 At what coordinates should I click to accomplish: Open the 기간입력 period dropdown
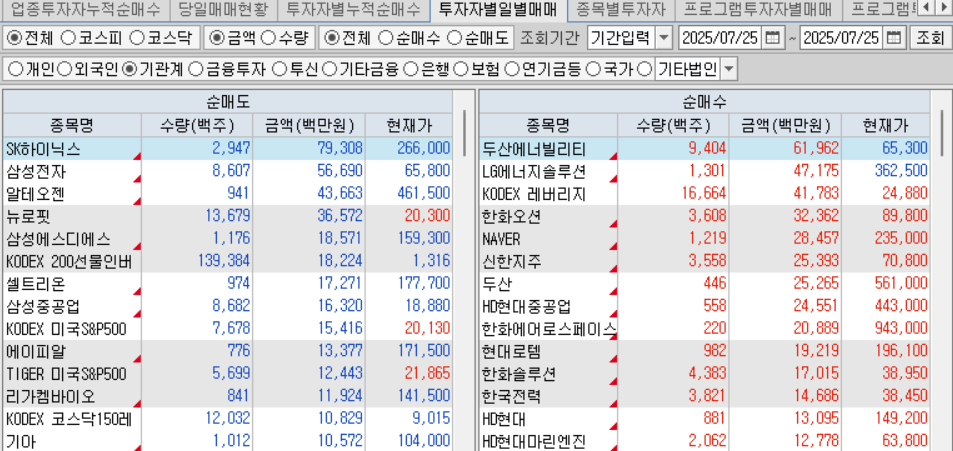pos(664,38)
